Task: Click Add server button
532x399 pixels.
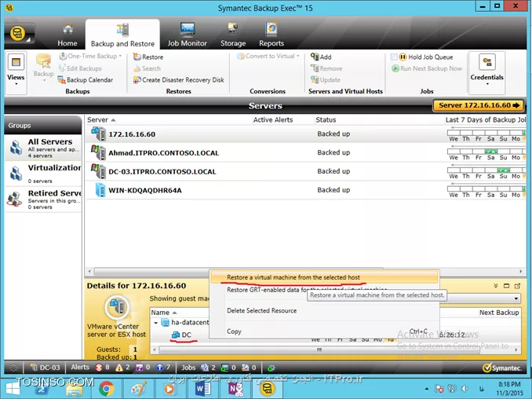Action: point(321,57)
